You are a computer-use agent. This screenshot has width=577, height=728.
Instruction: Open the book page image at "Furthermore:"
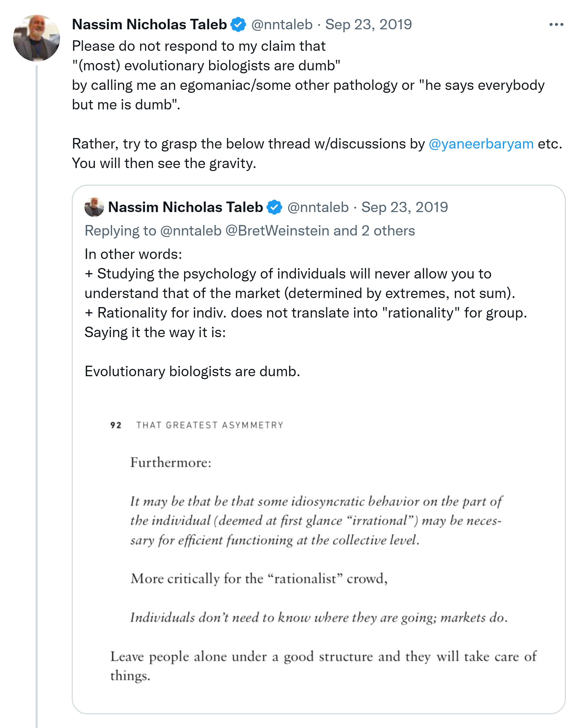pyautogui.click(x=171, y=463)
